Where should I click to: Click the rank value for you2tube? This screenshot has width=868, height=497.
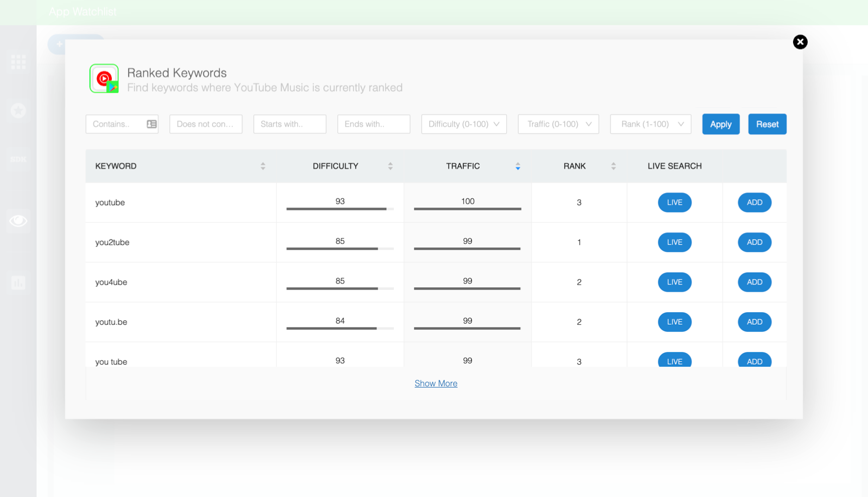579,242
